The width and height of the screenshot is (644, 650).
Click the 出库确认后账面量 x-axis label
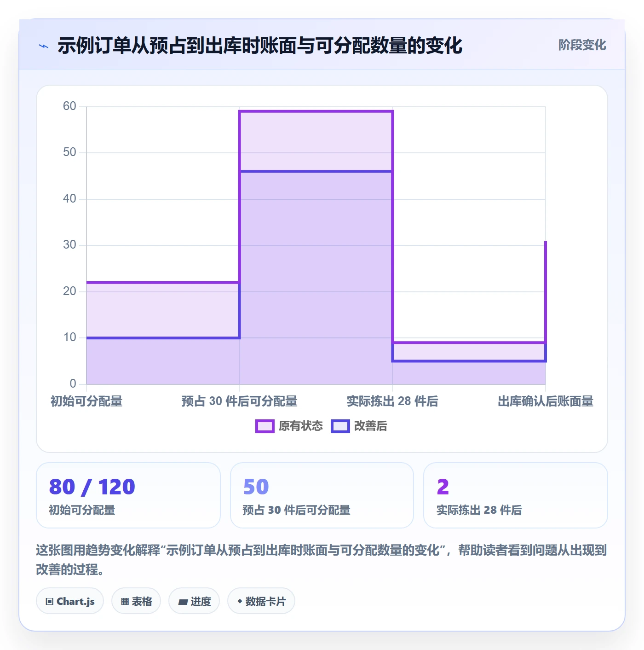pyautogui.click(x=546, y=401)
